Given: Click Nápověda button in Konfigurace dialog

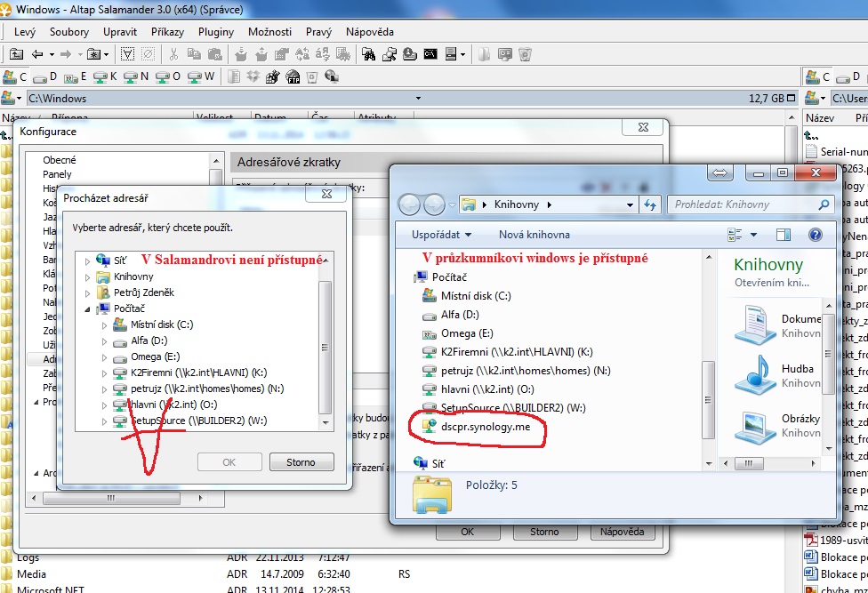Looking at the screenshot, I should click(623, 532).
